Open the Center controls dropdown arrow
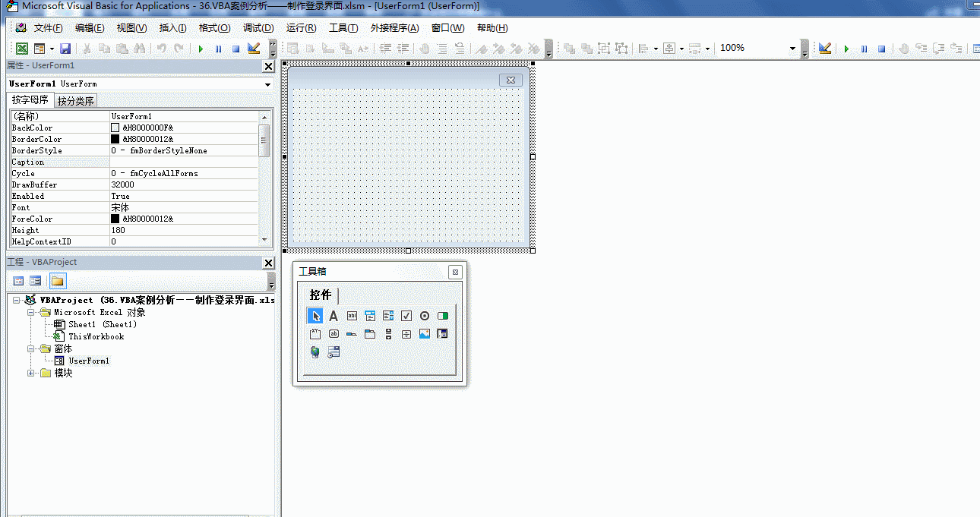Image resolution: width=980 pixels, height=517 pixels. (681, 49)
